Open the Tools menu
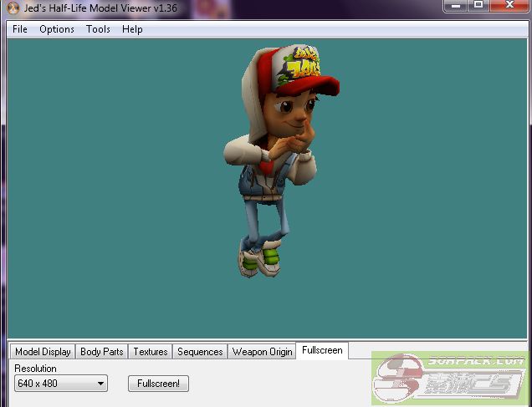The image size is (532, 407). [98, 29]
